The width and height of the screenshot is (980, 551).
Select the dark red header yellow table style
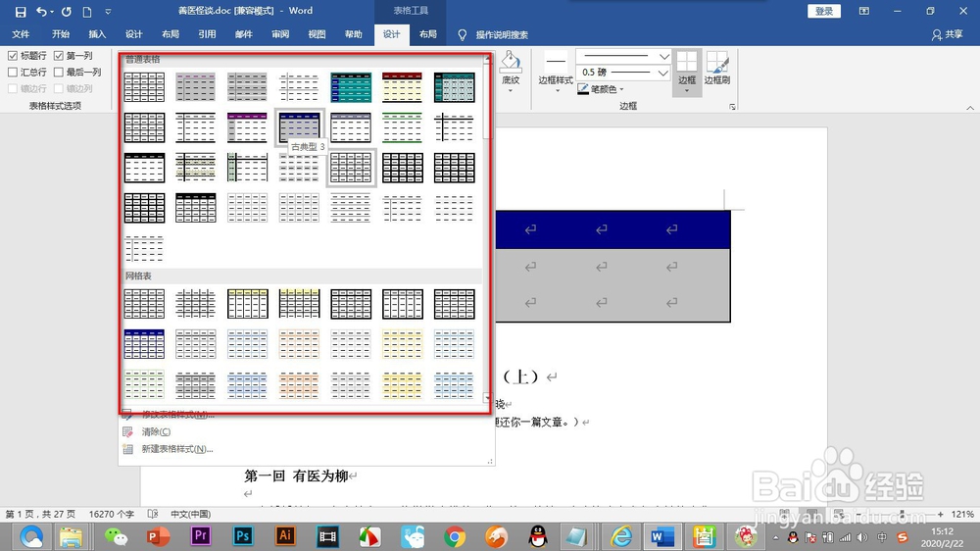point(403,87)
